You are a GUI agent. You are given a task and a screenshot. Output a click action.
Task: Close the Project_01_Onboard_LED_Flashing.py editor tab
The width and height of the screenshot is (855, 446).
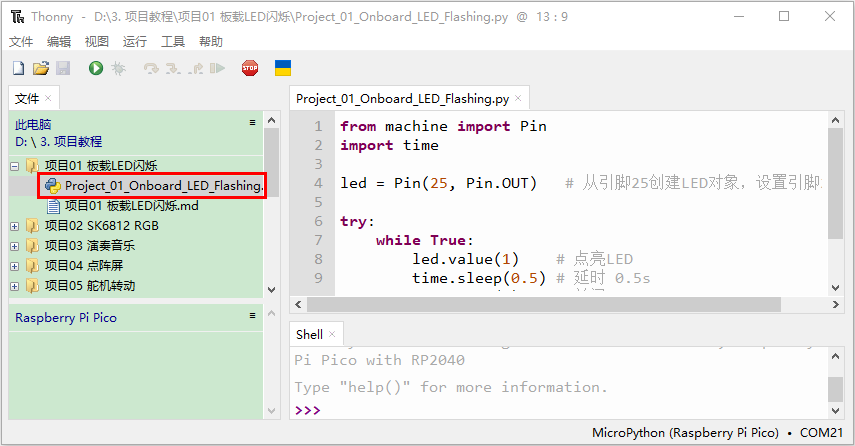[518, 98]
